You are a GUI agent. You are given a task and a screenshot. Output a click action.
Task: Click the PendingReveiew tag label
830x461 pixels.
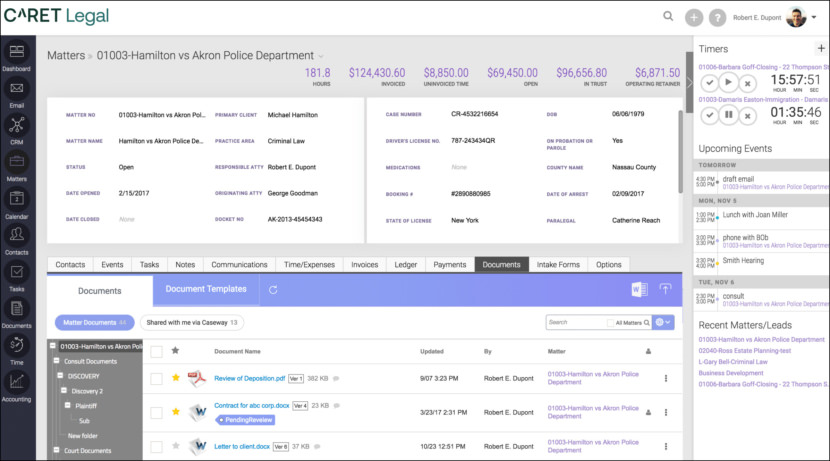[x=245, y=420]
